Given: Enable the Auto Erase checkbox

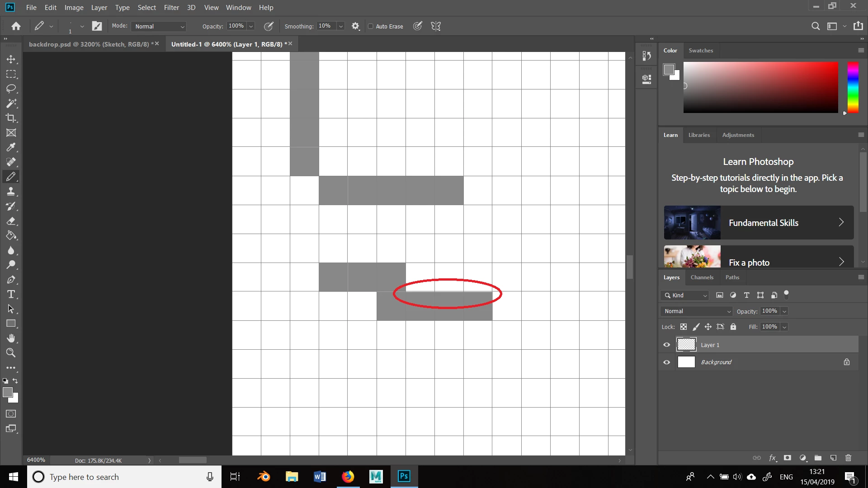Looking at the screenshot, I should point(371,26).
